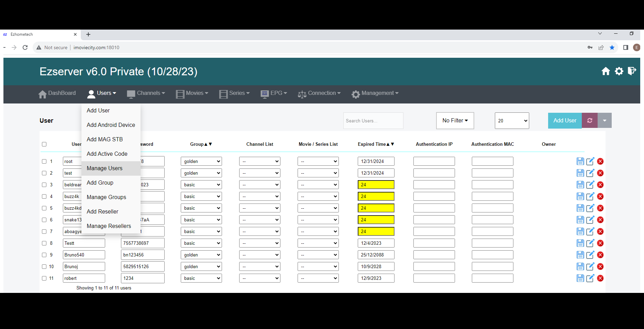Image resolution: width=644 pixels, height=329 pixels.
Task: Click the password field showing 7557738697
Action: [143, 243]
